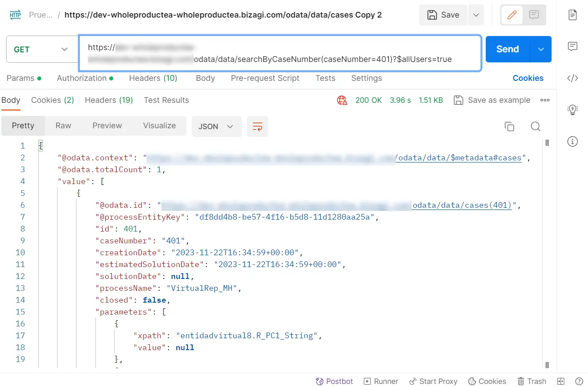The image size is (588, 387).
Task: Open the Pre-request Script tab
Action: pyautogui.click(x=265, y=78)
